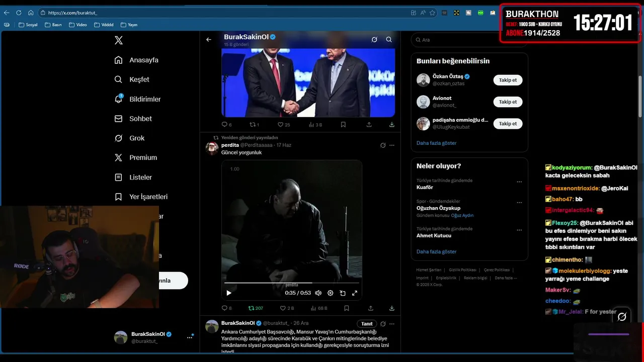Screen dimensions: 644x362
Task: Share the handshake photo post
Action: 369,125
